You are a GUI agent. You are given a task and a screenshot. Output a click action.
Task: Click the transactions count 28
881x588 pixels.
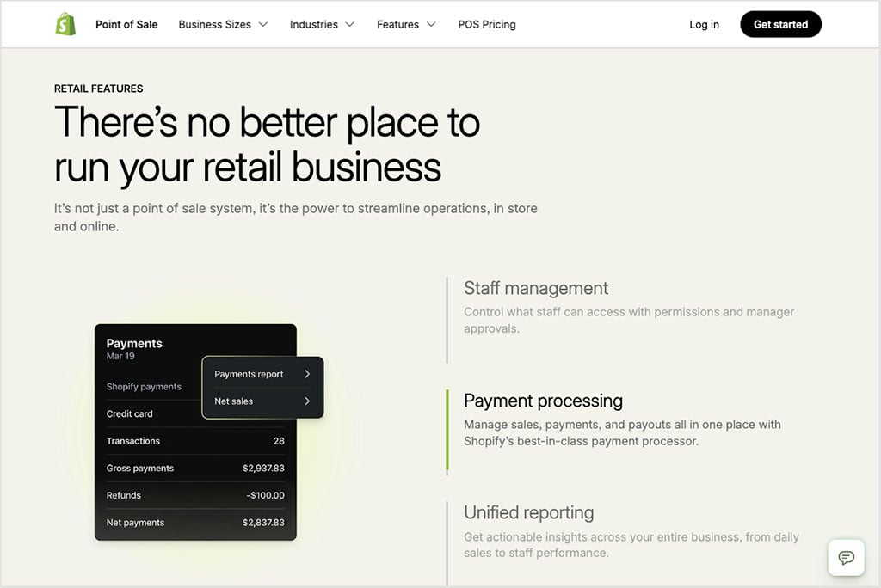click(279, 441)
